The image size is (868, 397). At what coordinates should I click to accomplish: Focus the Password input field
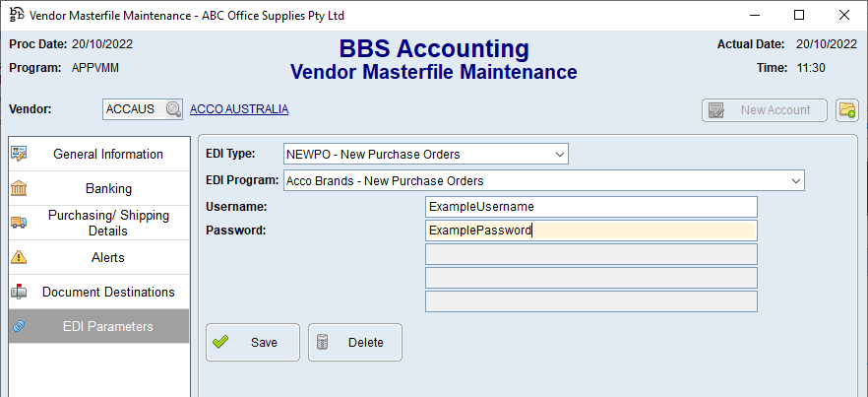coord(590,231)
